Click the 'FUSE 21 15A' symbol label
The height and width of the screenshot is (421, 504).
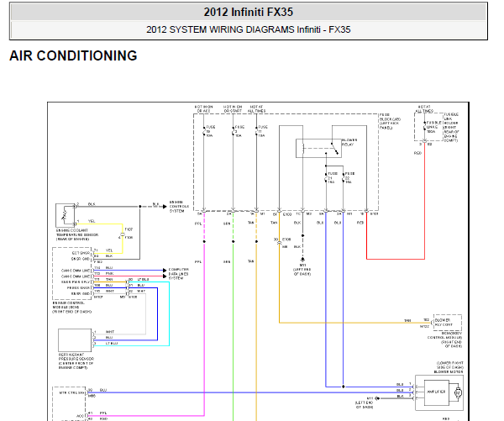click(333, 177)
